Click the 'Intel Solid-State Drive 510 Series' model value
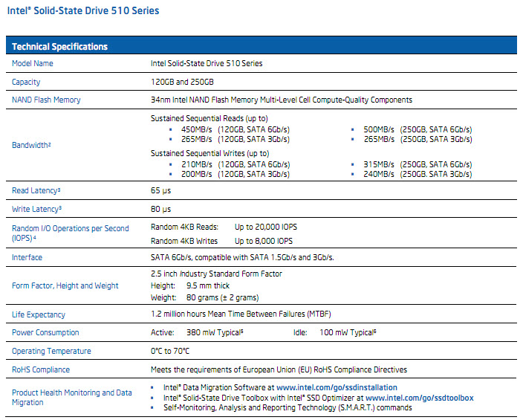Image resolution: width=523 pixels, height=420 pixels. tap(207, 63)
